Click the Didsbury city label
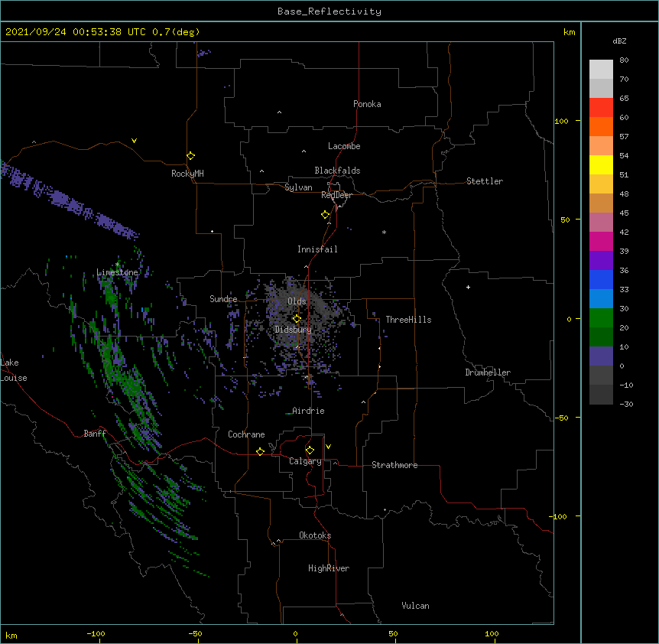 click(x=294, y=330)
